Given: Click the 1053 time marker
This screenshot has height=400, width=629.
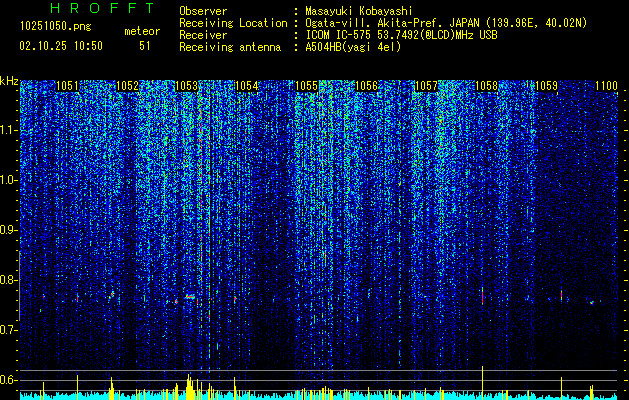Looking at the screenshot, I should pyautogui.click(x=187, y=86).
